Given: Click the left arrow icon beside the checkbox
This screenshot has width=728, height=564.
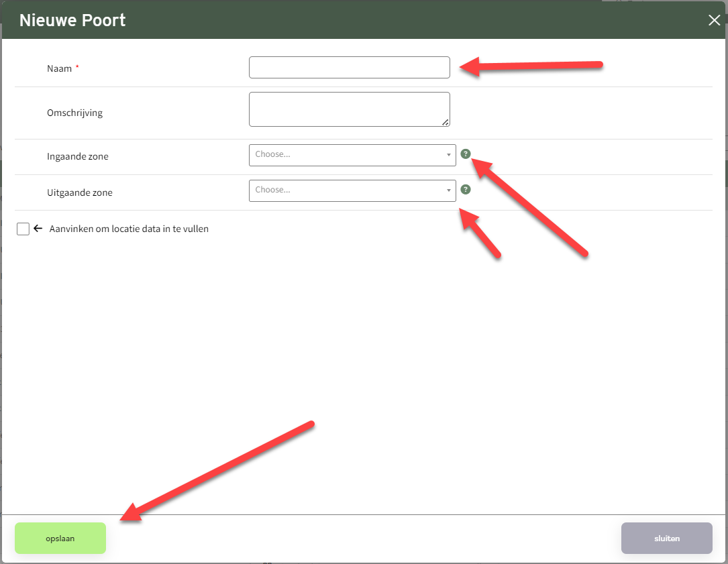Looking at the screenshot, I should pyautogui.click(x=38, y=229).
